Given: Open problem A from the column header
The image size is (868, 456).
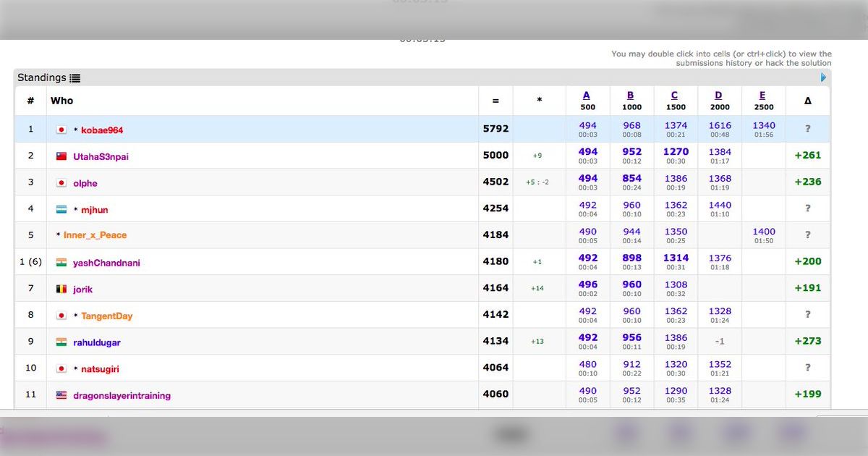Looking at the screenshot, I should [587, 96].
